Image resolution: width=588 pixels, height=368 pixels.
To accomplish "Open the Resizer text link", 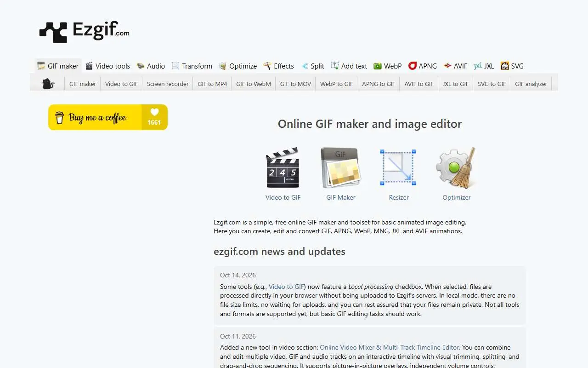I will (x=399, y=197).
